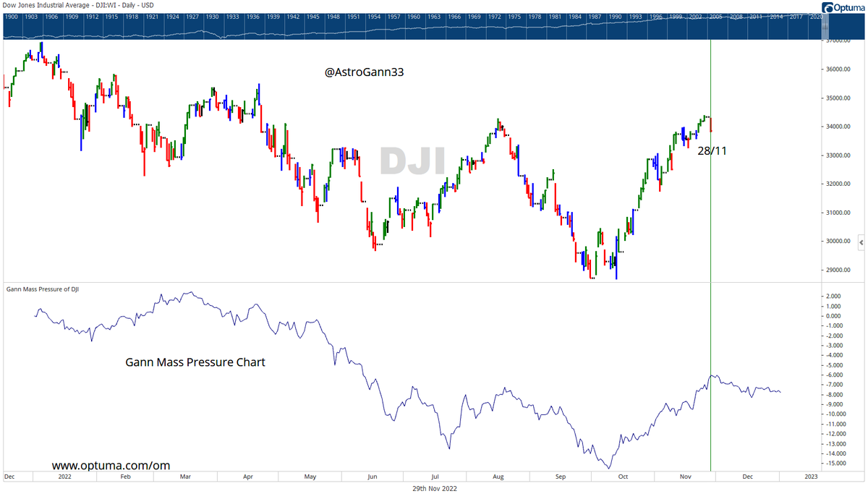Click the 32000.00 price axis label
868x499 pixels.
[839, 184]
